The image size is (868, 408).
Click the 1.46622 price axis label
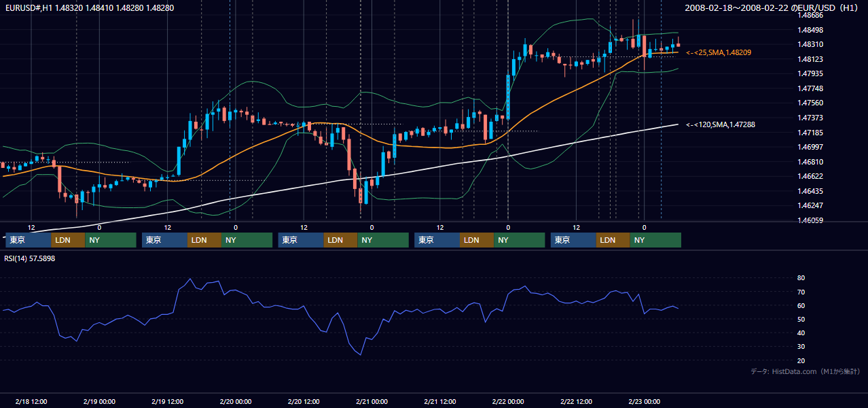click(810, 176)
